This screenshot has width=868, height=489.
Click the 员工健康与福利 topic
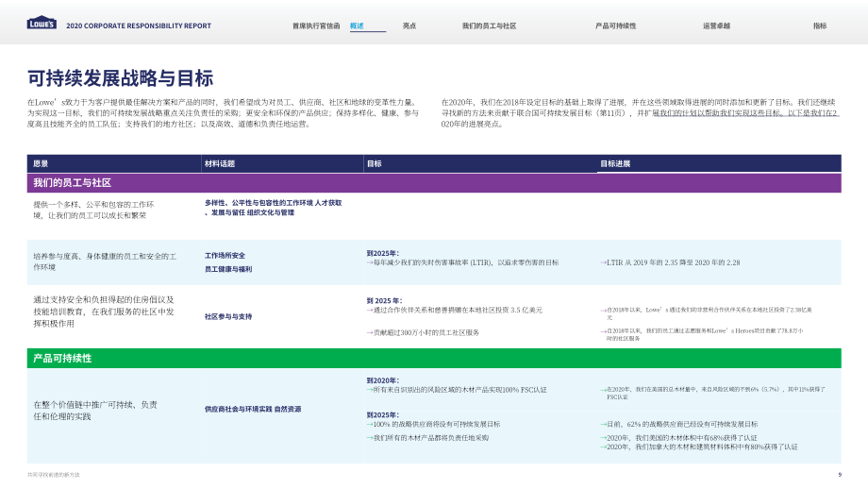(x=228, y=269)
